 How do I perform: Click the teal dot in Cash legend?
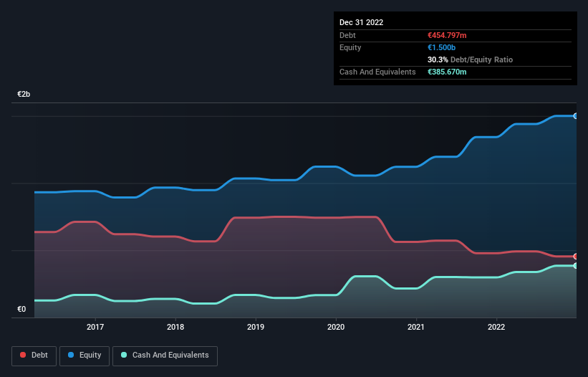point(124,355)
